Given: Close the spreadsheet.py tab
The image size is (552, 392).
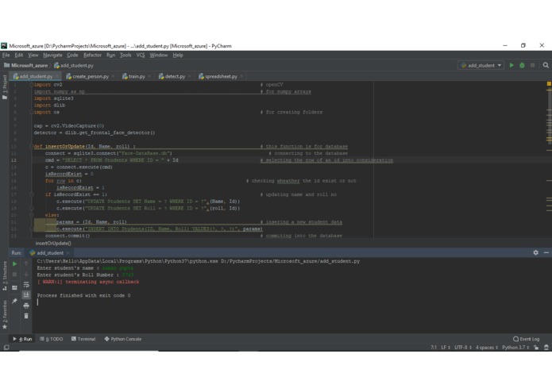Looking at the screenshot, I should point(241,76).
